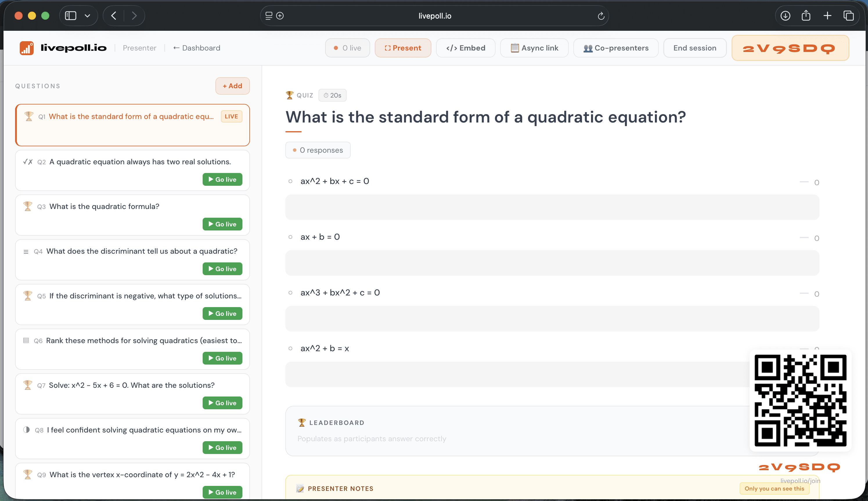Viewport: 868px width, 501px height.
Task: Show the tab overview icon
Action: coord(848,16)
